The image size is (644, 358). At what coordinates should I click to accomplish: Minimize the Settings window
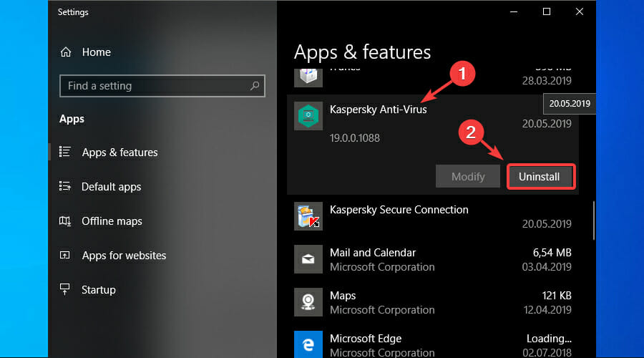(x=513, y=12)
